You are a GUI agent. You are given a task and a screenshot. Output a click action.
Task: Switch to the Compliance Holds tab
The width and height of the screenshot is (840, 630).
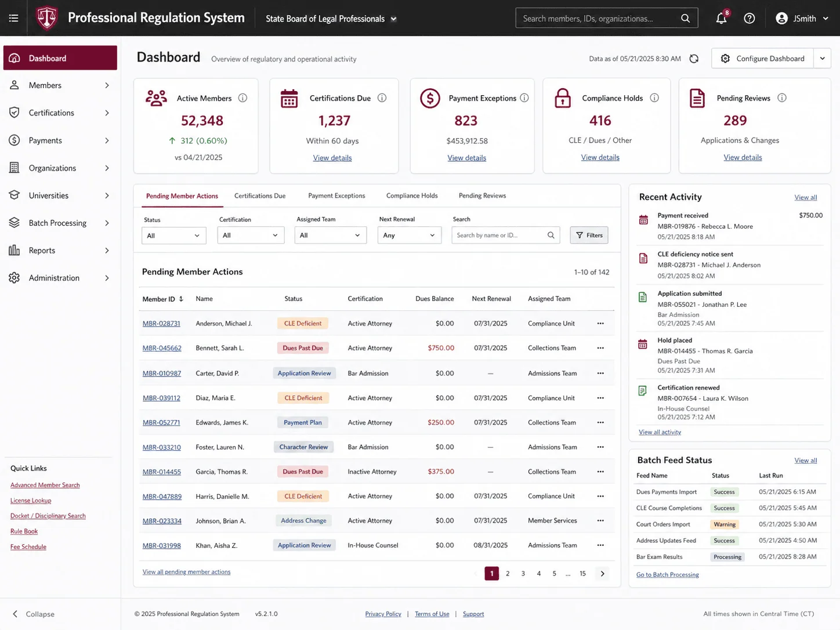click(x=412, y=196)
